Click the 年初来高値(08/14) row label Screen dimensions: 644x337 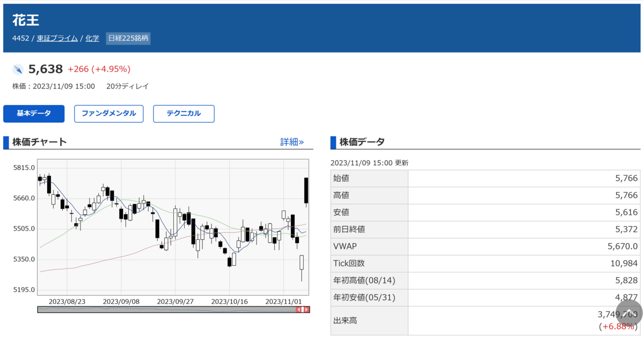click(x=364, y=281)
